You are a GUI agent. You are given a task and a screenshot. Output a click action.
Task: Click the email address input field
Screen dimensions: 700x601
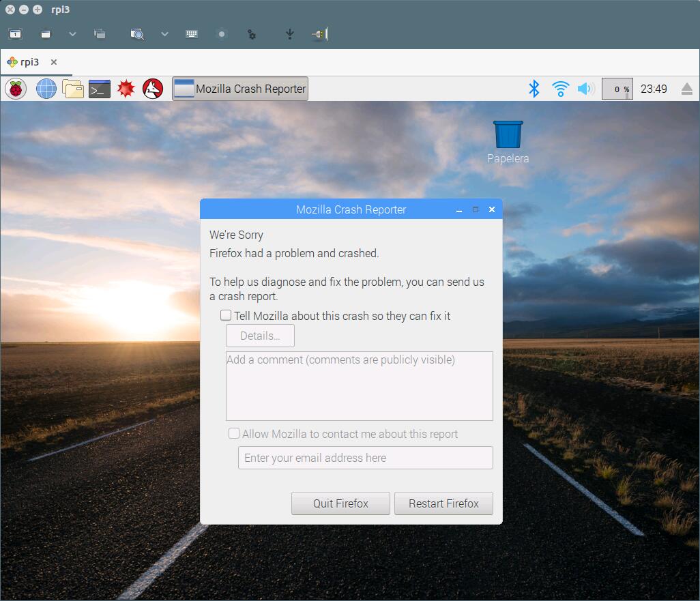[x=365, y=458]
